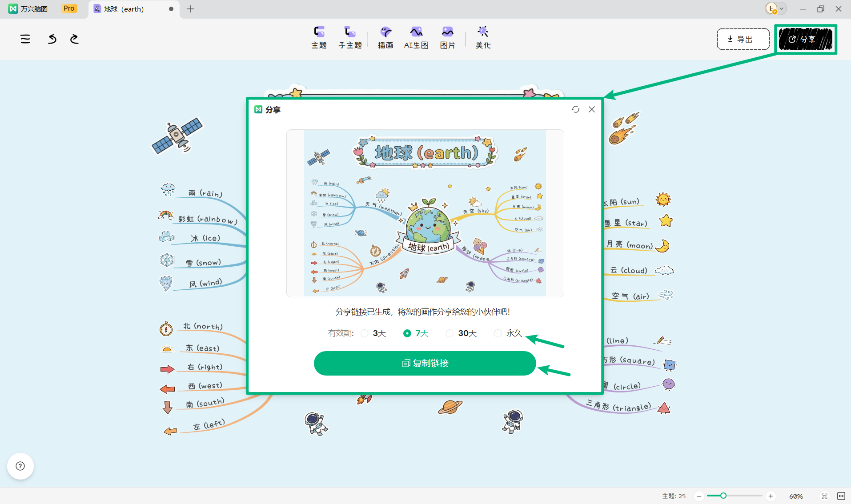Open the 插画 illustration tool
The image size is (851, 504).
tap(385, 37)
